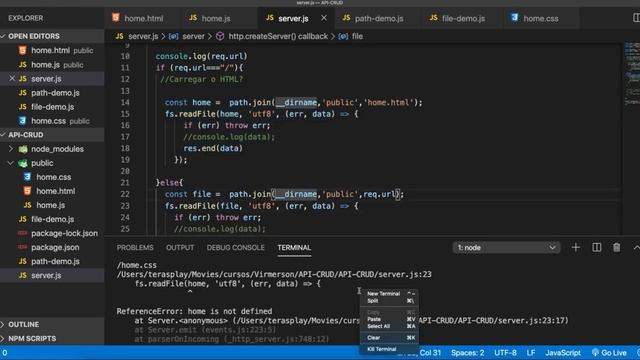Choose Clear in context menu

pyautogui.click(x=390, y=338)
